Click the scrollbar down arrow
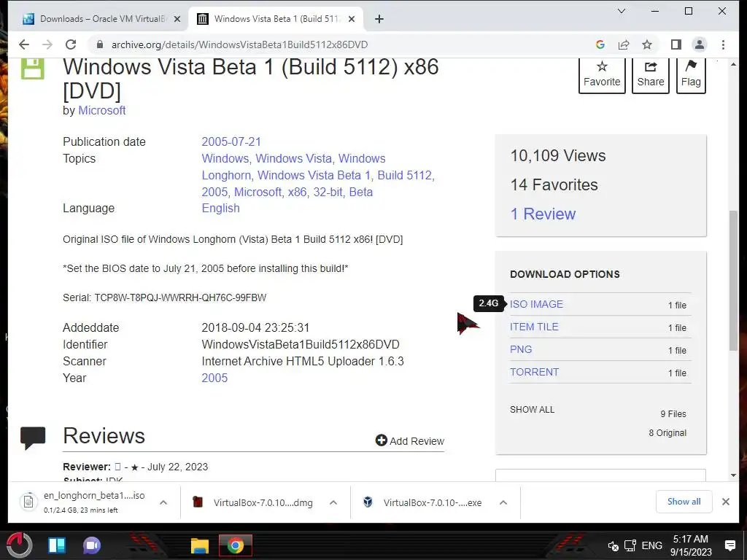 coord(733,475)
